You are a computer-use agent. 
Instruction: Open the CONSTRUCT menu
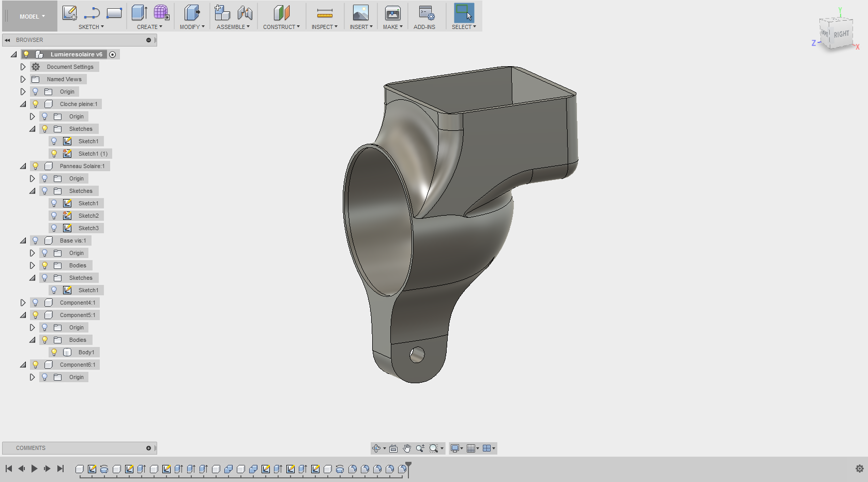(281, 27)
